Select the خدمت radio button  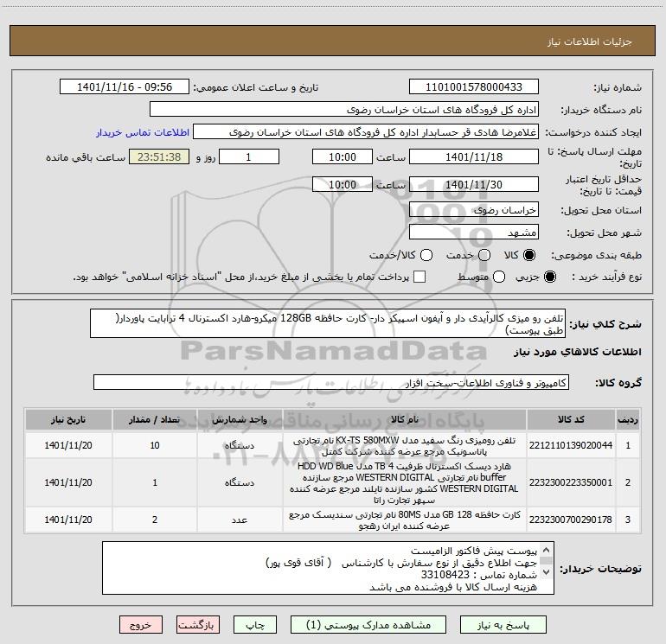pos(484,255)
